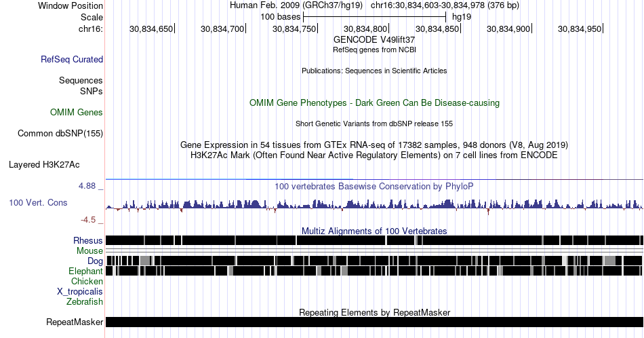Click Multiz Alignments of 100 Vertebrates title
Screen dimensions: 644x338
[374, 231]
